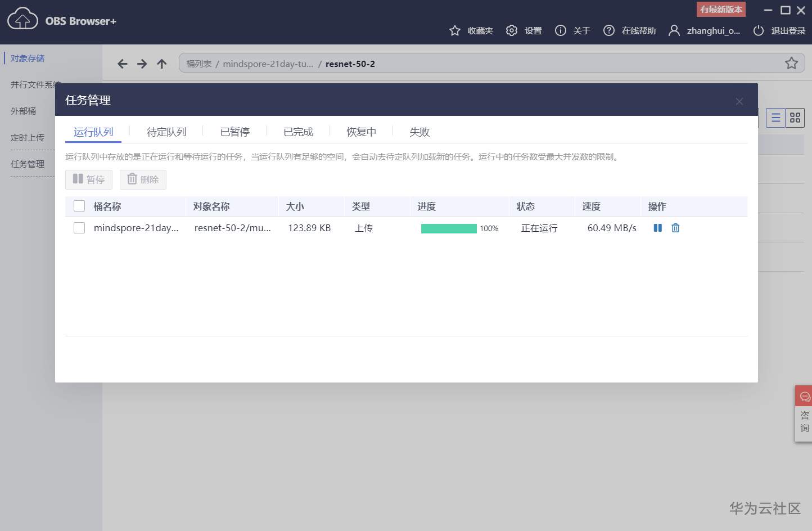
Task: Click the 删除 button above the table
Action: 143,179
